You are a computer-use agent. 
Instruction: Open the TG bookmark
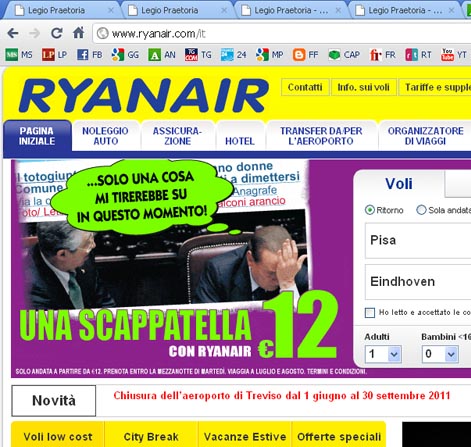(198, 55)
